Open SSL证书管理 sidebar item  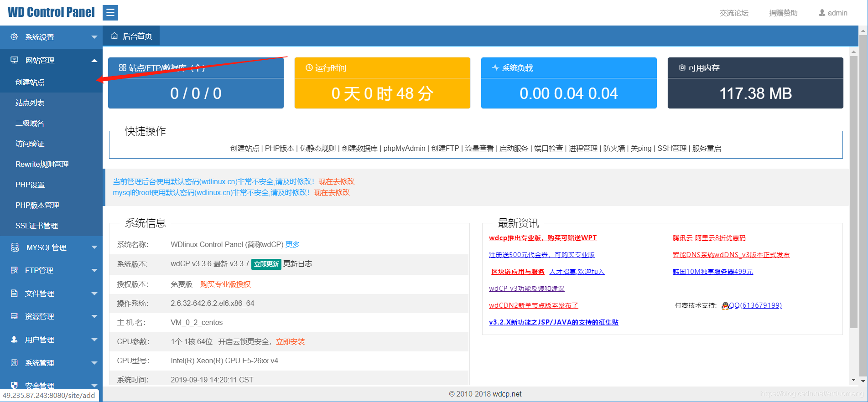(51, 226)
